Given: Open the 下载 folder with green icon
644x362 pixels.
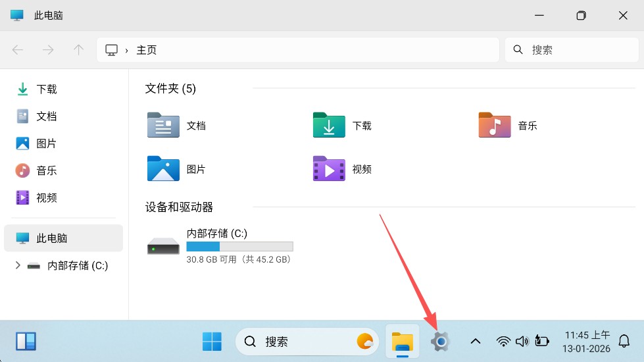Looking at the screenshot, I should 329,125.
